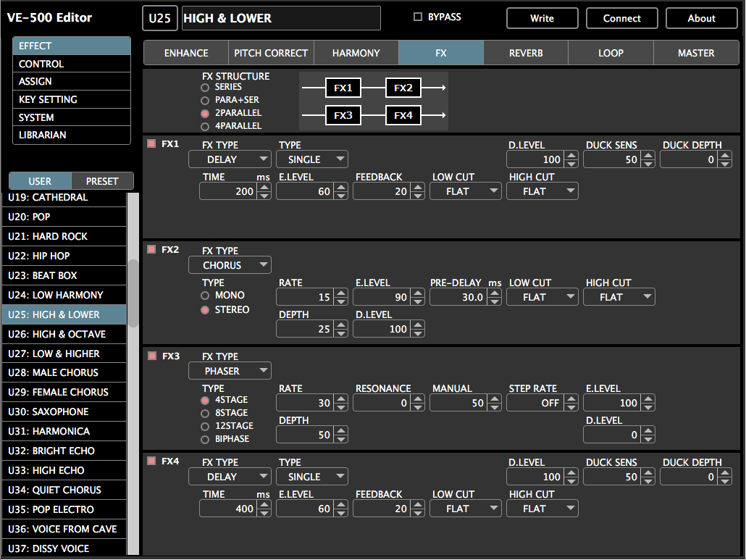This screenshot has height=560, width=746.
Task: Choose MONO chorus type
Action: coord(205,296)
